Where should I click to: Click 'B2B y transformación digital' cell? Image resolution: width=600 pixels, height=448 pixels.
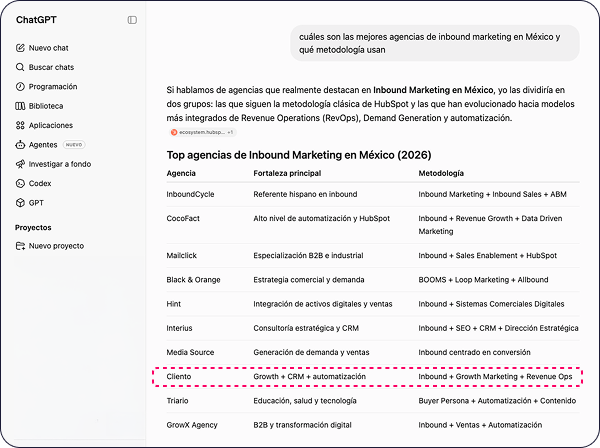coord(302,425)
